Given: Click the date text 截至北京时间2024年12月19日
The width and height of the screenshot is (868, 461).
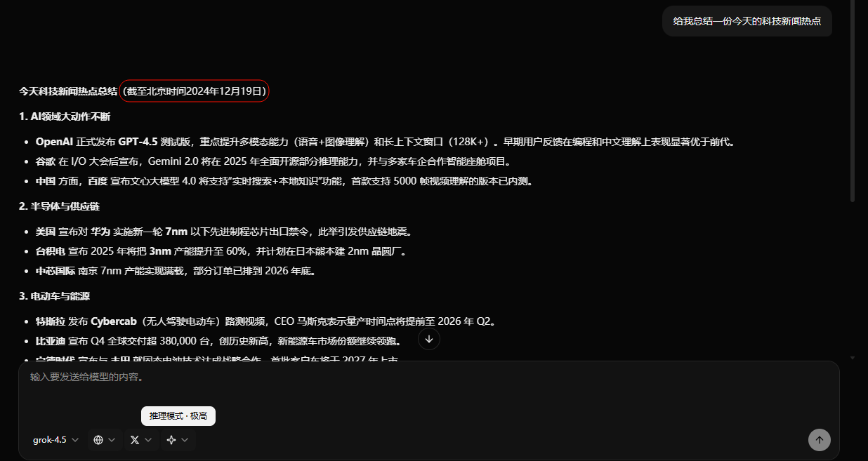Looking at the screenshot, I should point(195,91).
